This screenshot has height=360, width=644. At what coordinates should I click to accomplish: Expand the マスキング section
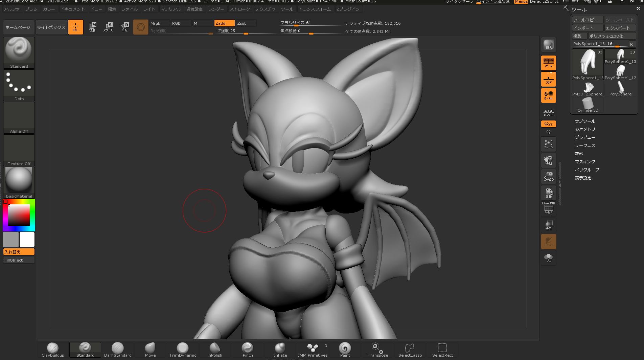(x=585, y=162)
